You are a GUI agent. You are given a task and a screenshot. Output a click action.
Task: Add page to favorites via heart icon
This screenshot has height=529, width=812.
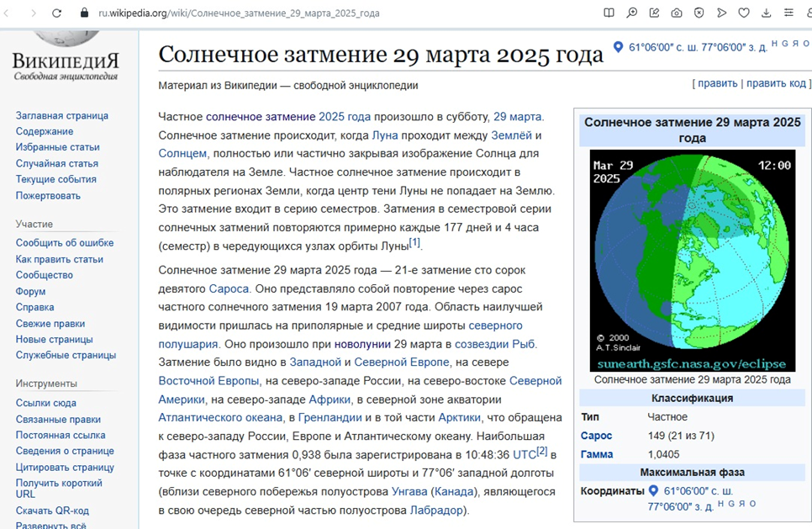pyautogui.click(x=744, y=13)
